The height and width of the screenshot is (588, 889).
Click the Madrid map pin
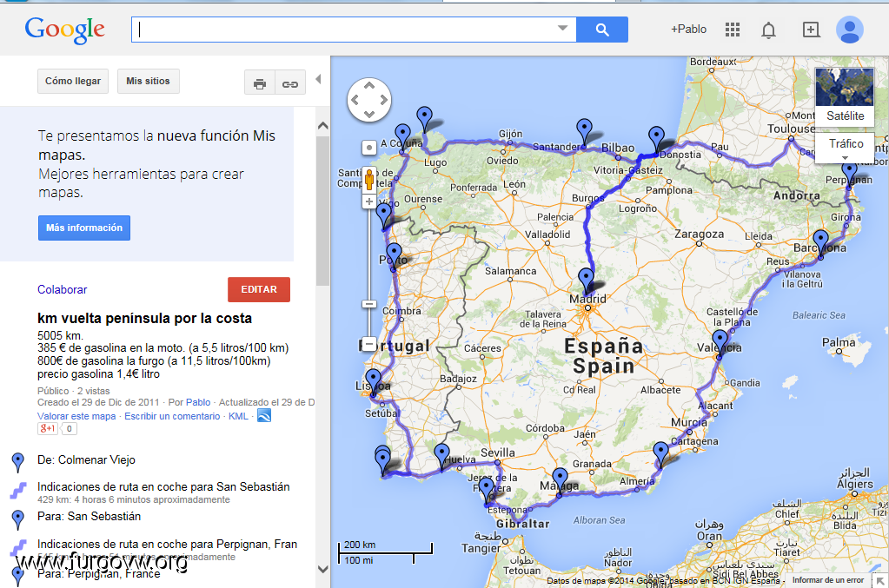[x=587, y=280]
